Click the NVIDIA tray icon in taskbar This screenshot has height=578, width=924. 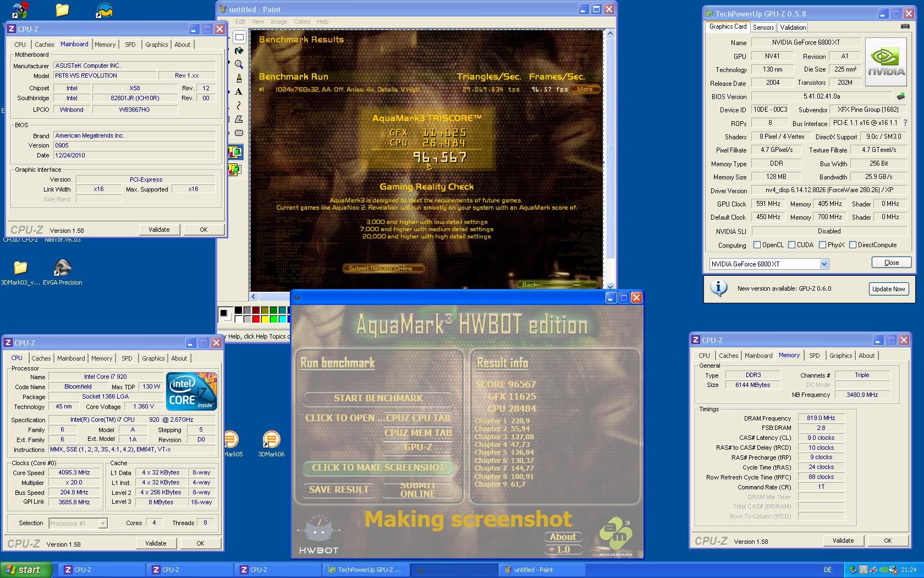click(x=883, y=570)
